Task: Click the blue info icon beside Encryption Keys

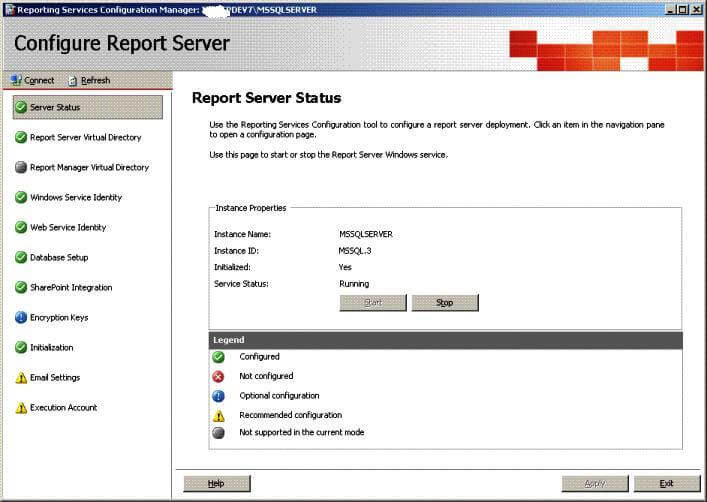Action: point(21,318)
